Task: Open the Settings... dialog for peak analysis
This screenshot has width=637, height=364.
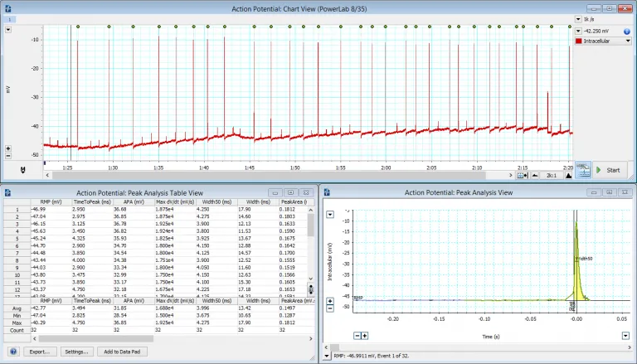Action: (75, 352)
